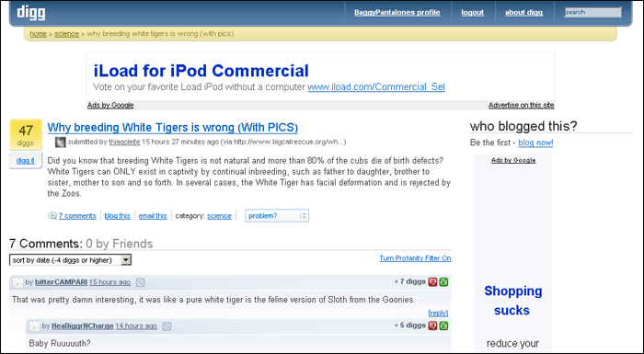Reply to bitterCAMPARI's comment

coord(438,313)
